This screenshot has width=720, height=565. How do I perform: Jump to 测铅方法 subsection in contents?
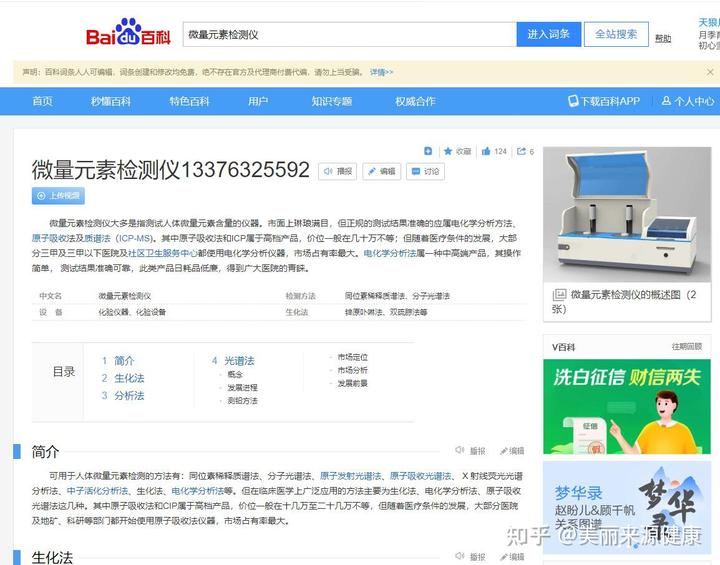pyautogui.click(x=242, y=401)
